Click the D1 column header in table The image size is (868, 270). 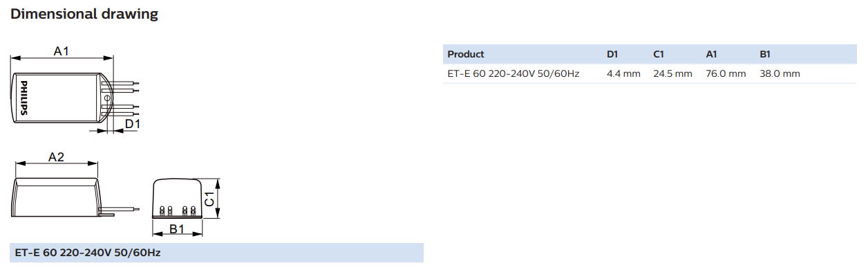click(x=612, y=54)
